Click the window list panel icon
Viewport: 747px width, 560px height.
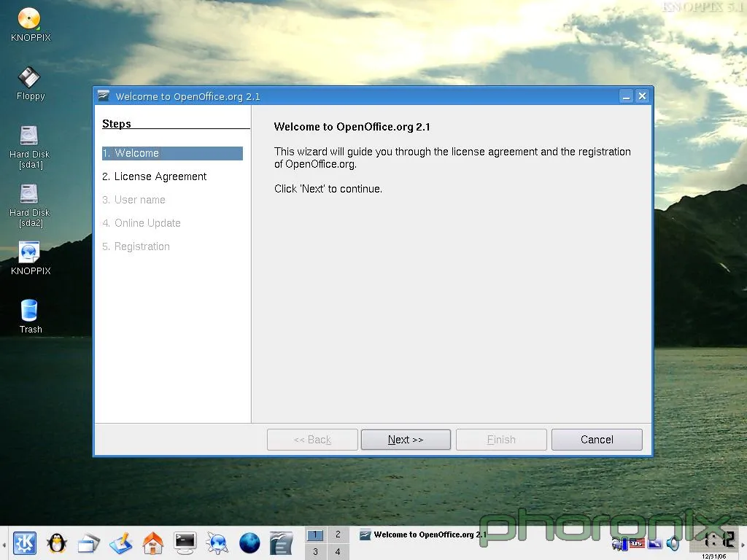coord(88,543)
